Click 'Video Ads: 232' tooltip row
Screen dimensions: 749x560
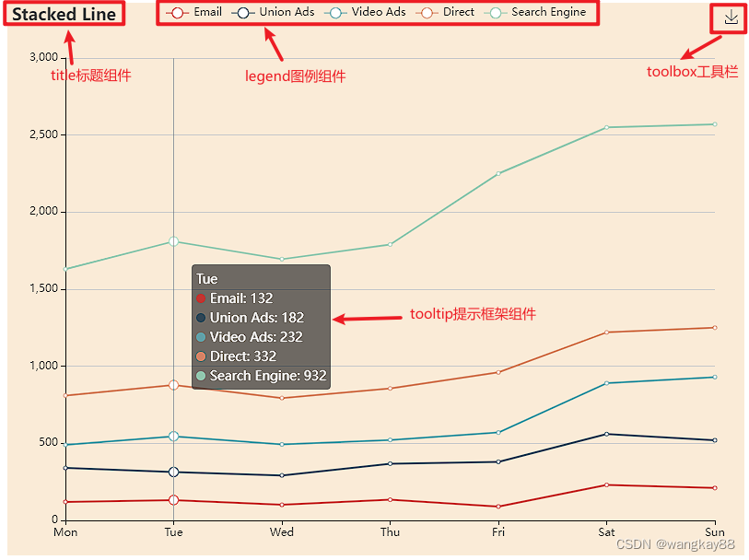pos(250,337)
